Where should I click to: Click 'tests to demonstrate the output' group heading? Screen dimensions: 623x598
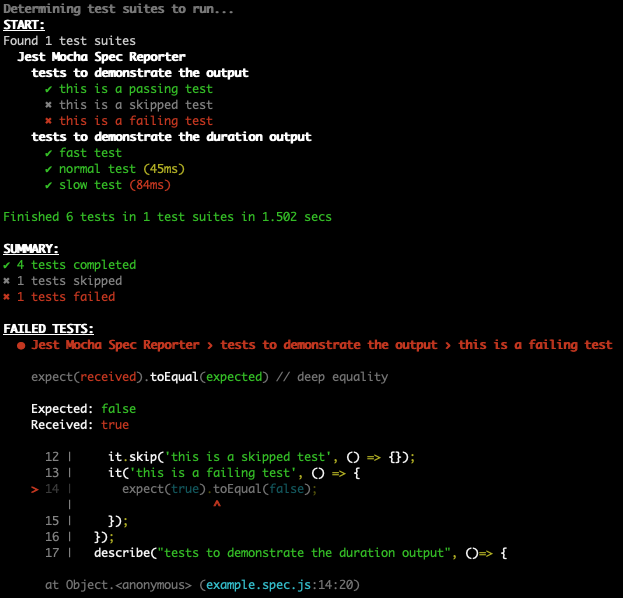[x=140, y=73]
